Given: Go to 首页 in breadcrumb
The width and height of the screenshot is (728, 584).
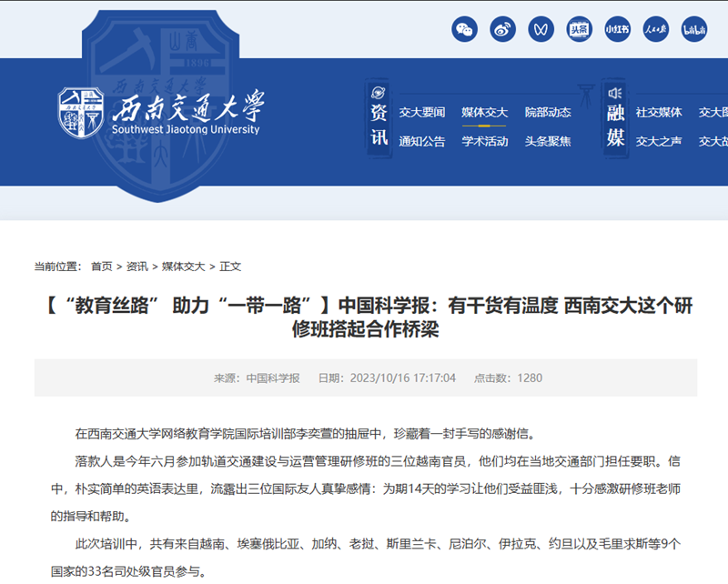Looking at the screenshot, I should [102, 267].
